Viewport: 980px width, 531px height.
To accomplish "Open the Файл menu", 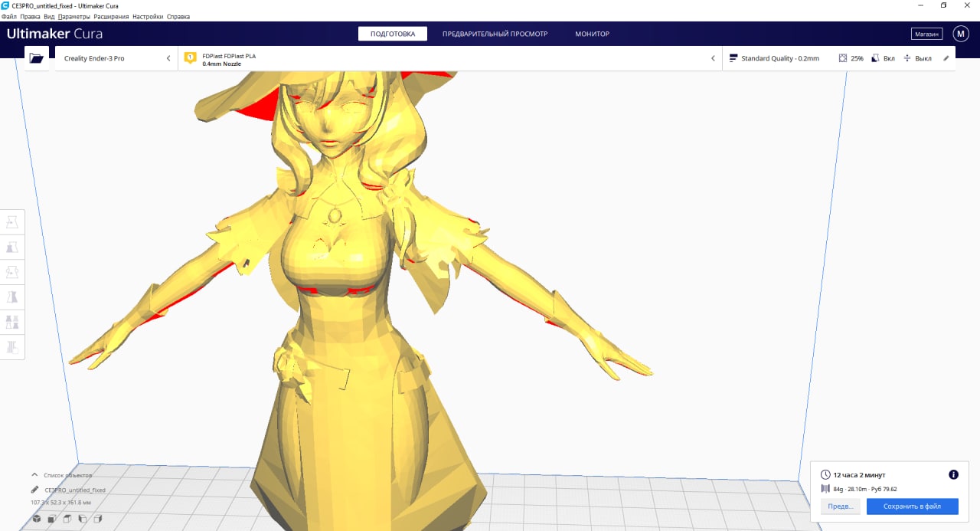I will click(9, 16).
